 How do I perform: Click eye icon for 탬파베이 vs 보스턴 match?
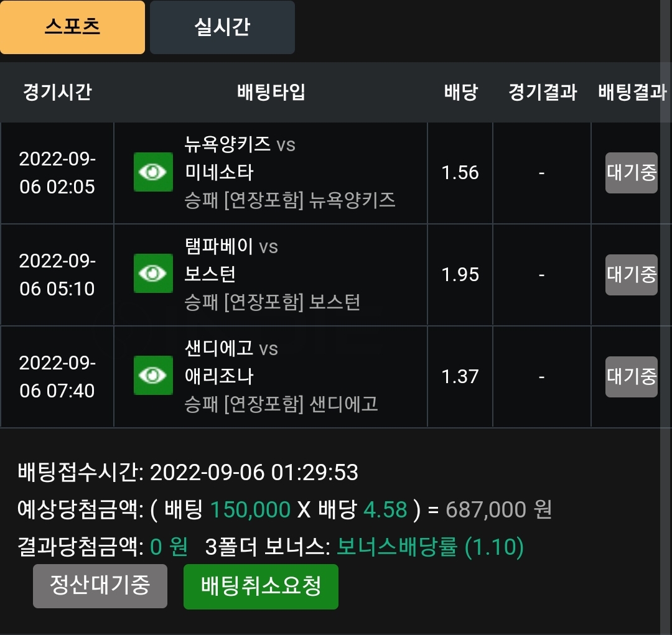(153, 274)
